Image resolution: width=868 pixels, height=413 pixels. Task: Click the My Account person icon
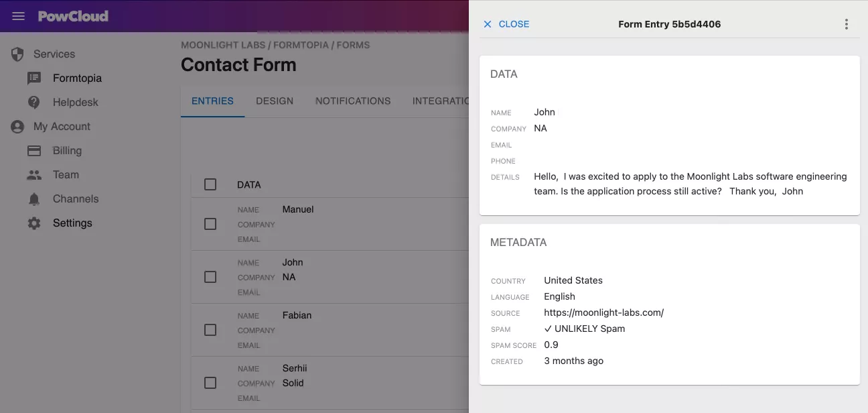[x=16, y=126]
